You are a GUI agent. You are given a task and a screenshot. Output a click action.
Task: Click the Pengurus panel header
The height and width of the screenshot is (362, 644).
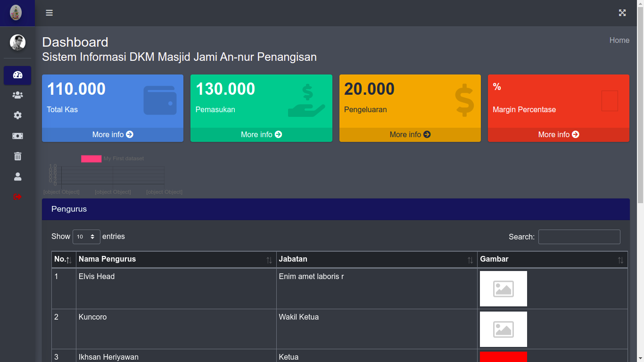coord(336,209)
